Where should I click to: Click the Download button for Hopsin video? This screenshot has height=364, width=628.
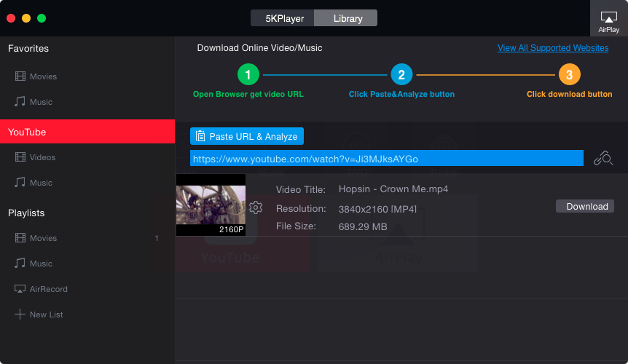(x=585, y=206)
